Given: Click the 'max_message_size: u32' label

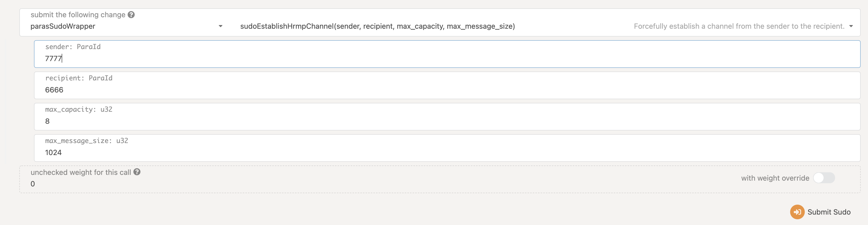Looking at the screenshot, I should coord(86,141).
